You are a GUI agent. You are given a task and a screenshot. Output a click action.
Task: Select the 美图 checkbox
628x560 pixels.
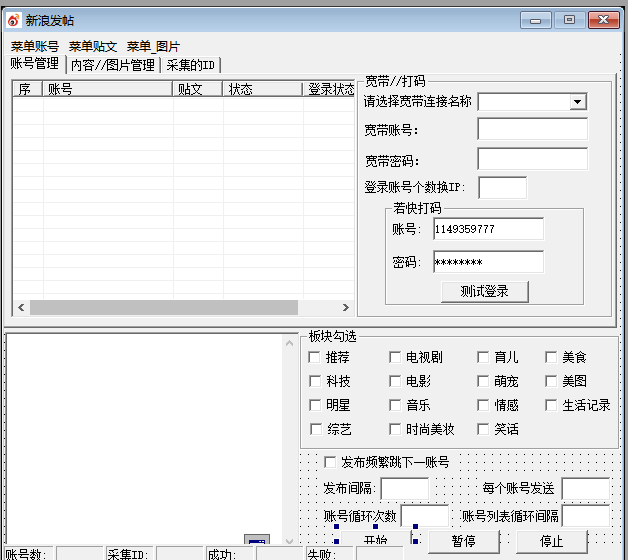click(551, 381)
